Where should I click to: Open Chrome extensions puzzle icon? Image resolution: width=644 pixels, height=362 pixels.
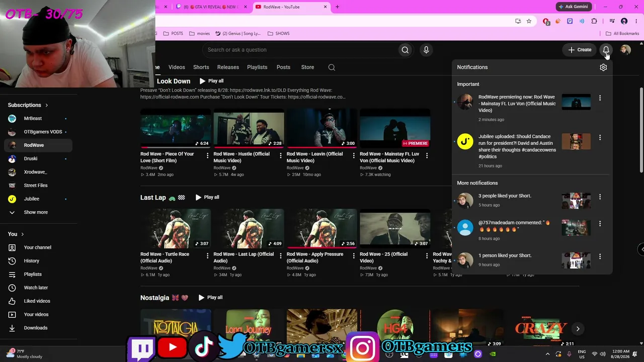pyautogui.click(x=594, y=21)
